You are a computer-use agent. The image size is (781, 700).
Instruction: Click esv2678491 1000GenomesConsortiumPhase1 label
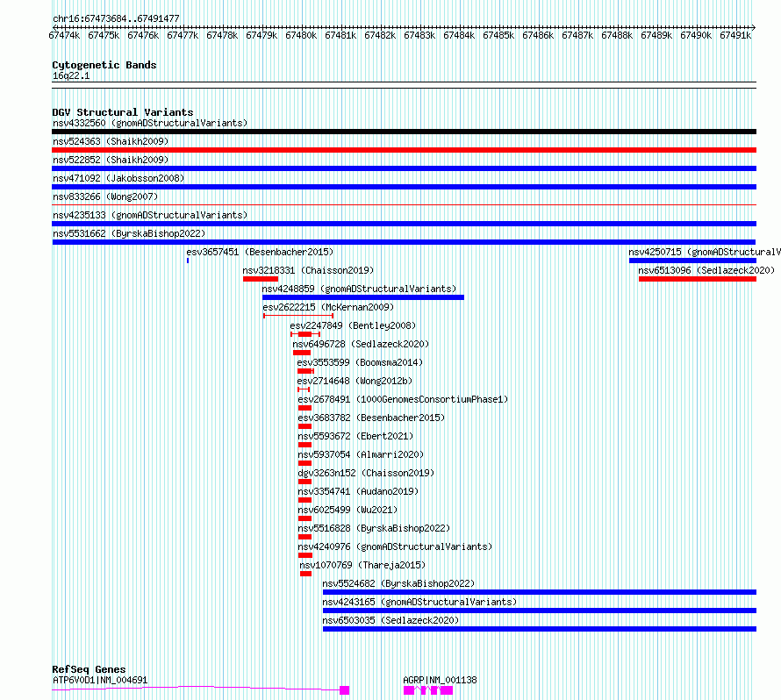click(x=403, y=399)
